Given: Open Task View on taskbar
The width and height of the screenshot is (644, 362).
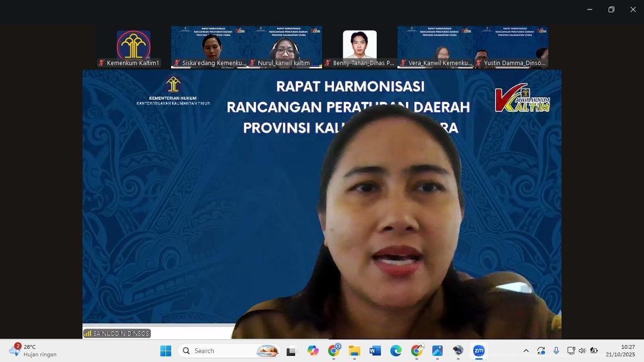Looking at the screenshot, I should point(291,351).
